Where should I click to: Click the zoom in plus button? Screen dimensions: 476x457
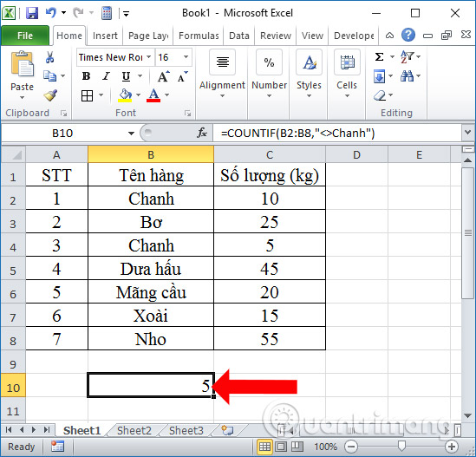click(452, 447)
